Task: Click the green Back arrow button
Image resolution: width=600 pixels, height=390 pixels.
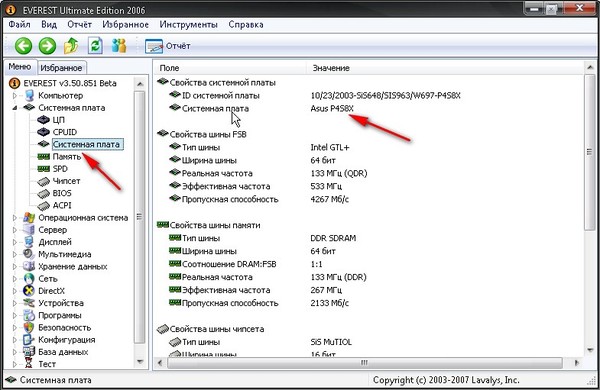Action: coord(23,46)
